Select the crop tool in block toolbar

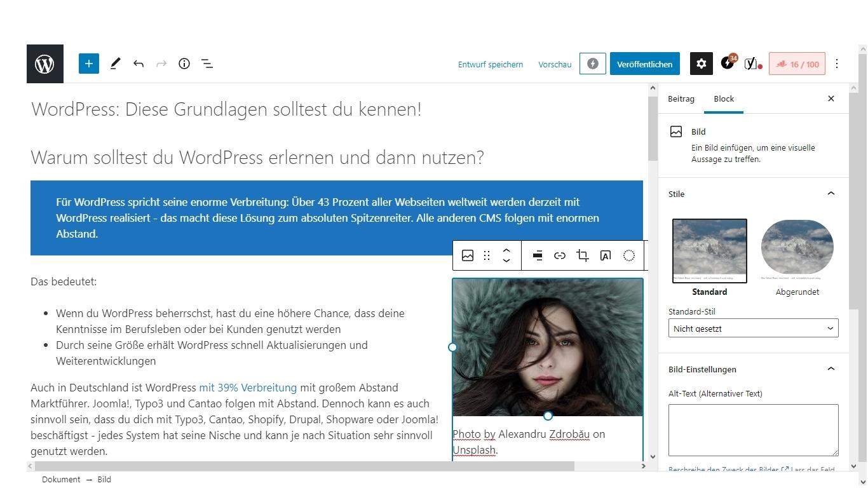[582, 255]
